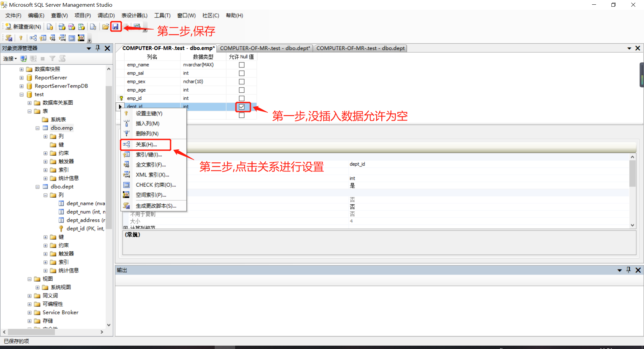Click the Open File toolbar icon

pos(105,27)
